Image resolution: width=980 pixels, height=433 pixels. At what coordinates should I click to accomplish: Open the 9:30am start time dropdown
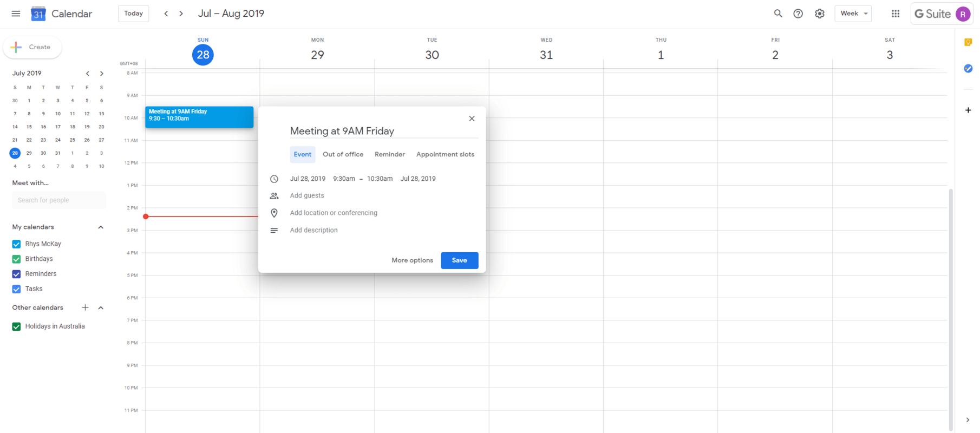[344, 179]
